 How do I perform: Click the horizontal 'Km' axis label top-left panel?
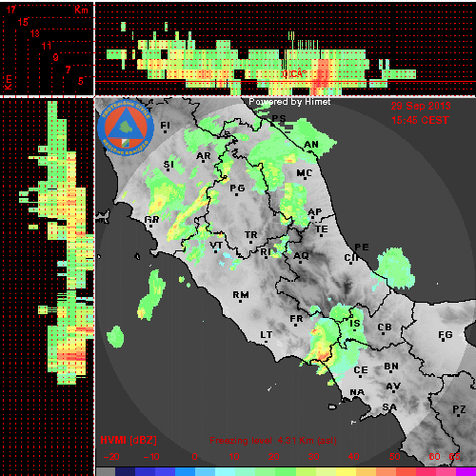[x=81, y=10]
